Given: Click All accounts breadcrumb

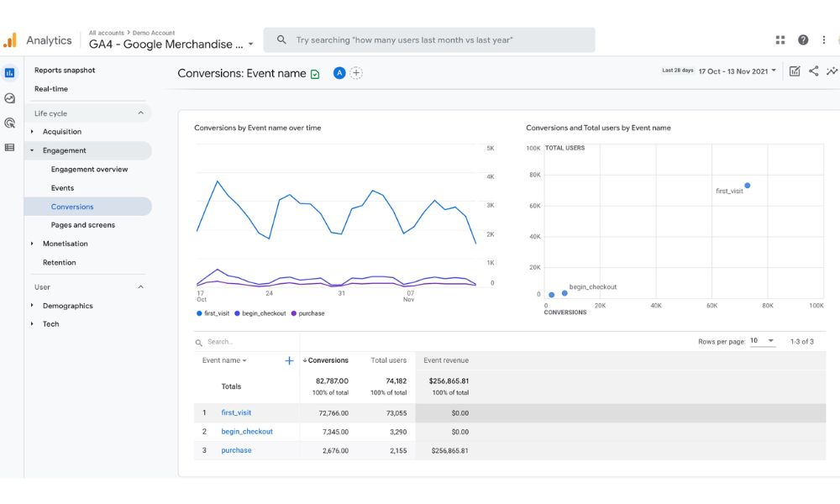Looking at the screenshot, I should pos(106,33).
